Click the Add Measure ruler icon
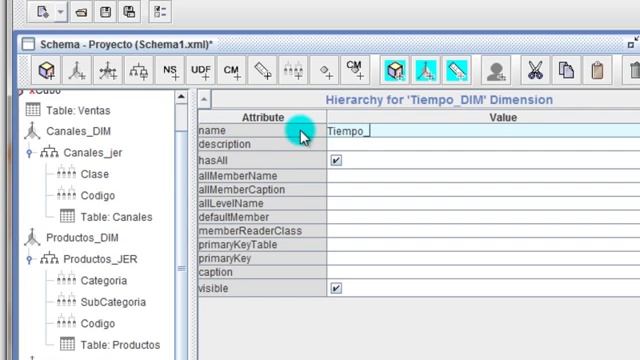The height and width of the screenshot is (360, 640). tap(262, 70)
